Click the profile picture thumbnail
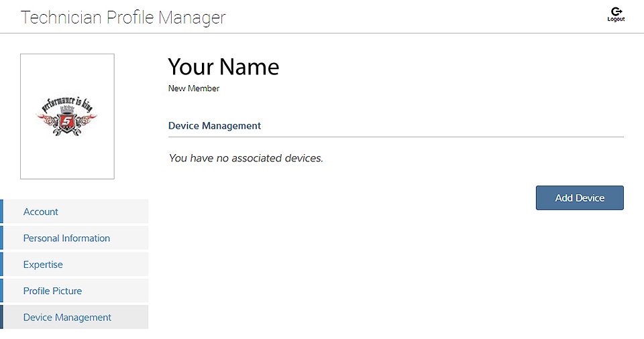The image size is (644, 339). [67, 116]
